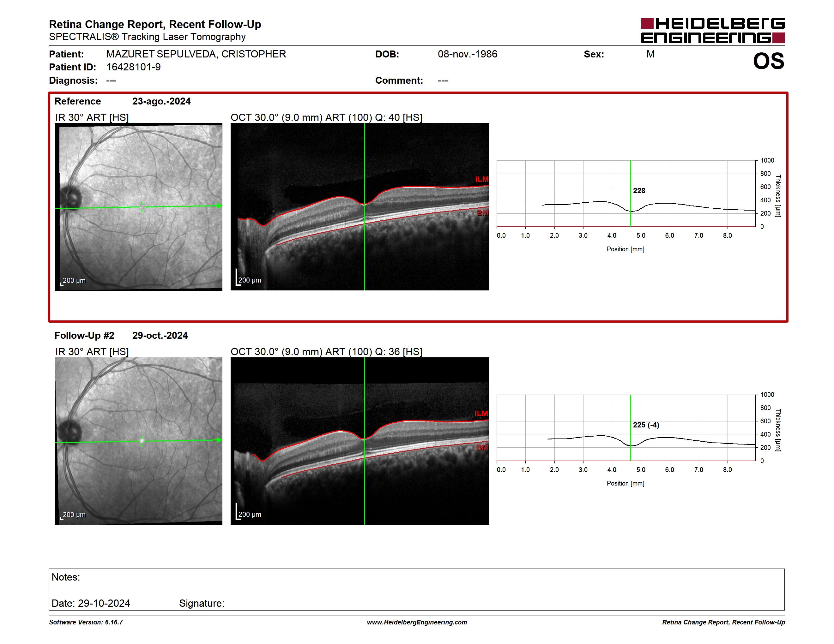Click the Reference date 23-ago.-2024
Viewport: 834px width, 644px height.
pos(161,101)
